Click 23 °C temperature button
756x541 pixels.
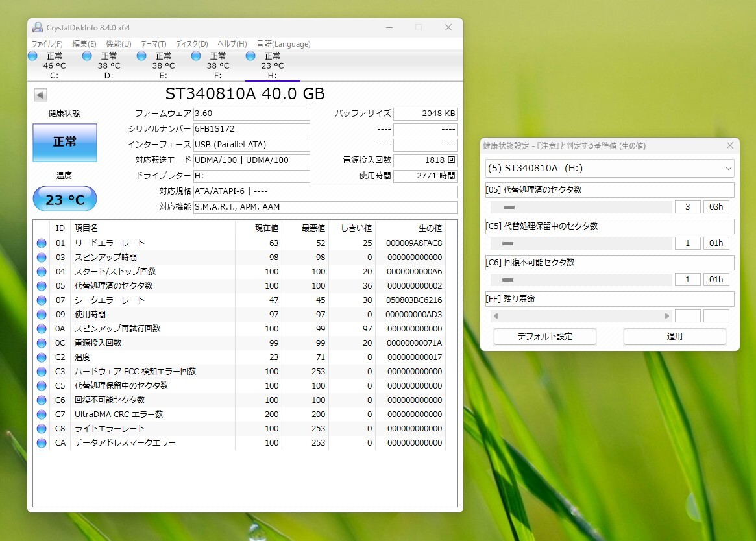tap(65, 198)
